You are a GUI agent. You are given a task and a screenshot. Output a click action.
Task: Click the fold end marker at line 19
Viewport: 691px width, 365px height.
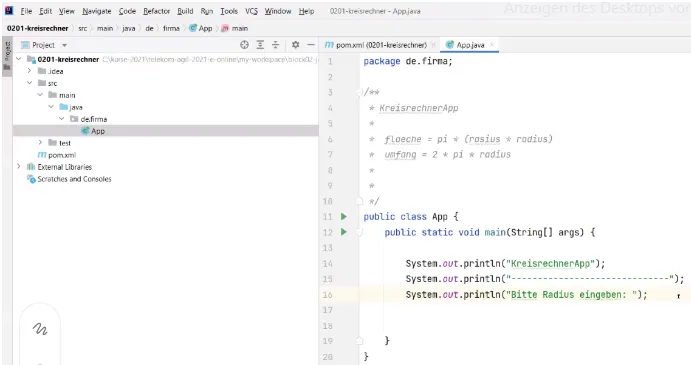(359, 341)
